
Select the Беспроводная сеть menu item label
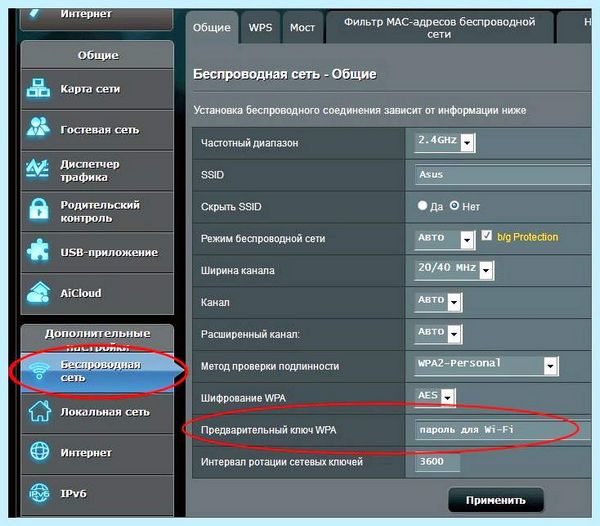point(100,371)
